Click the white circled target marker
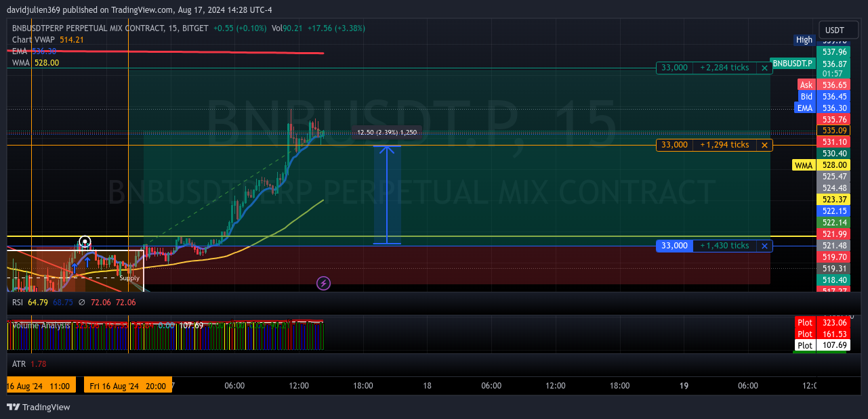 85,242
